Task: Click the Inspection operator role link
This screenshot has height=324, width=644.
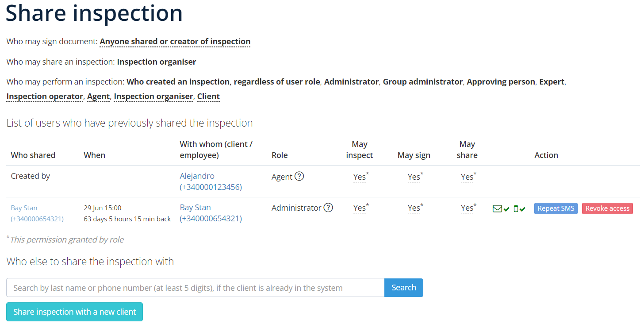Action: coord(45,96)
